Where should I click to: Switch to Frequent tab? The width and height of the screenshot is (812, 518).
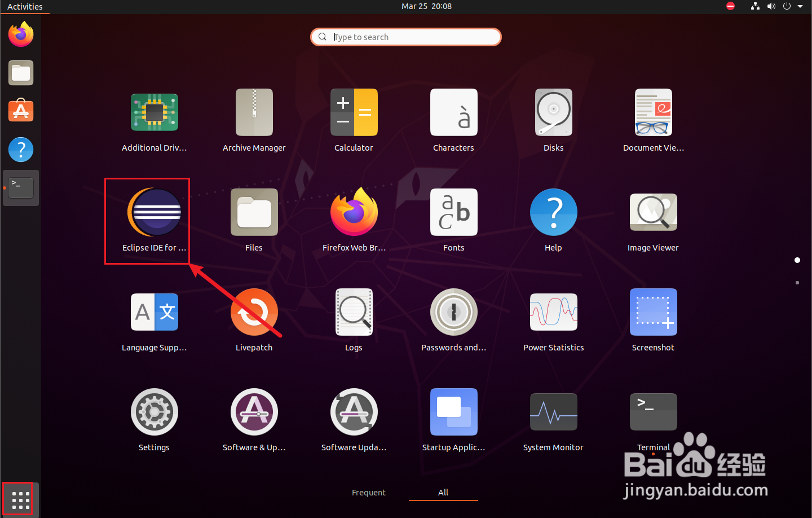[369, 493]
